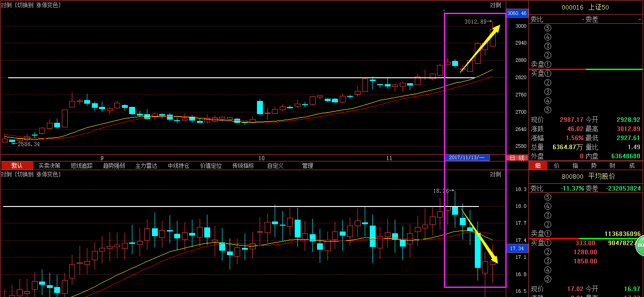Open the 价值定位 tab
Screen dimensions: 644x297
pos(211,166)
